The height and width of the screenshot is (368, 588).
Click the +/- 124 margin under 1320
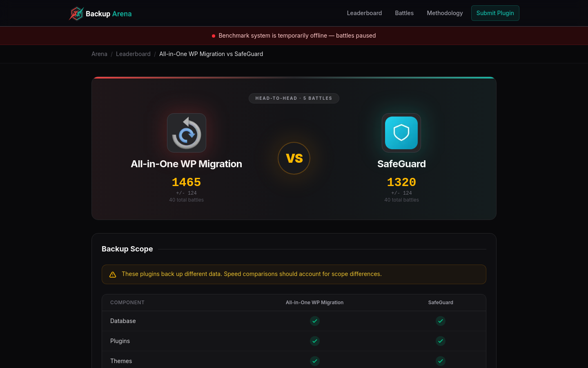point(401,193)
